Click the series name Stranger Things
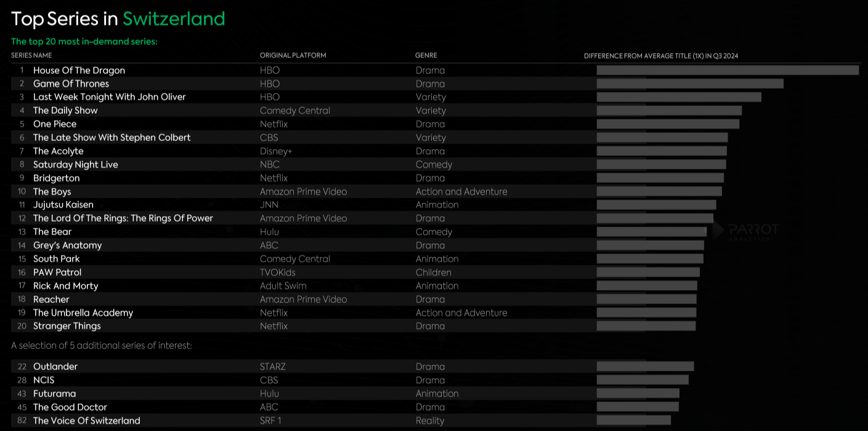Screen dimensions: 868x431 pyautogui.click(x=67, y=326)
